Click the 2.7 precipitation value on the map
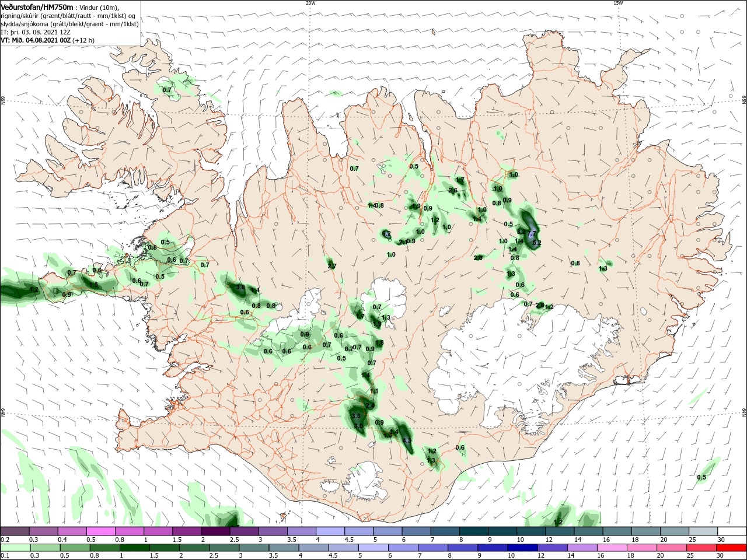The height and width of the screenshot is (560, 747). [x=332, y=266]
